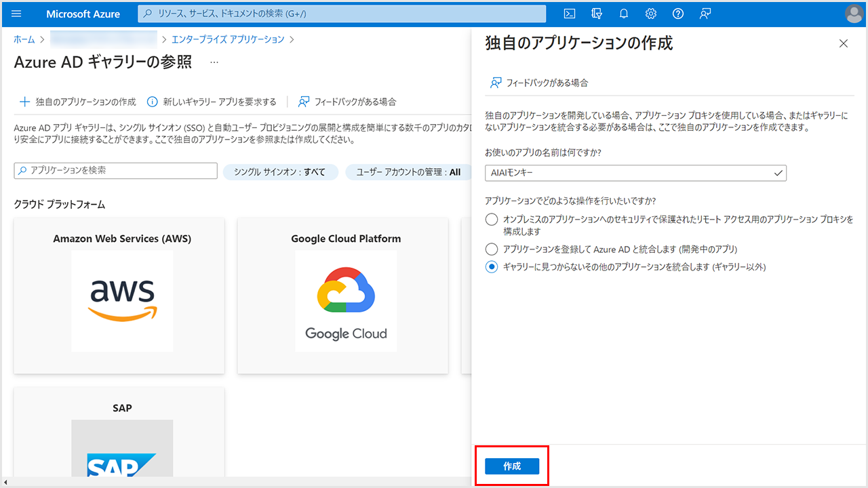
Task: Open the Azure portal hamburger menu
Action: click(x=17, y=14)
